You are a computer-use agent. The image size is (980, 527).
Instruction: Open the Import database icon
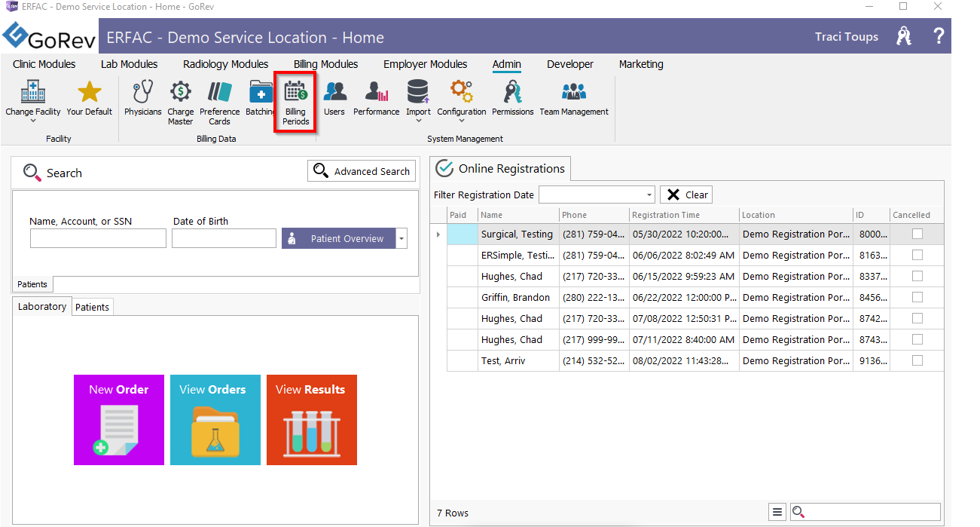[x=418, y=93]
